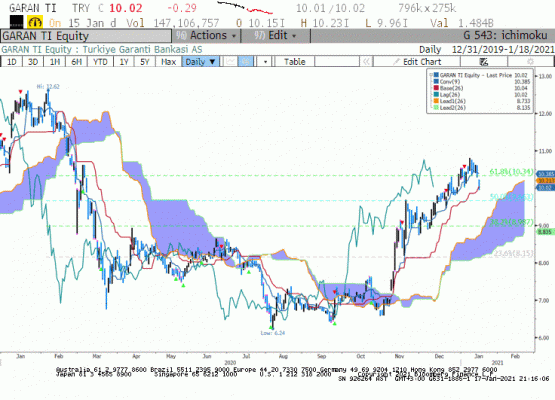The width and height of the screenshot is (555, 400).
Task: Open the Daily periodicity dropdown
Action: pyautogui.click(x=200, y=62)
